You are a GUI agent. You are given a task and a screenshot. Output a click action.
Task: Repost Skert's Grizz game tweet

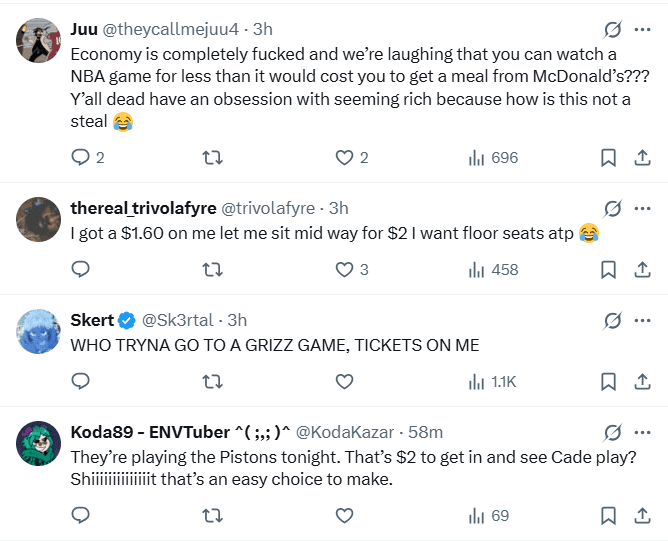(x=213, y=381)
